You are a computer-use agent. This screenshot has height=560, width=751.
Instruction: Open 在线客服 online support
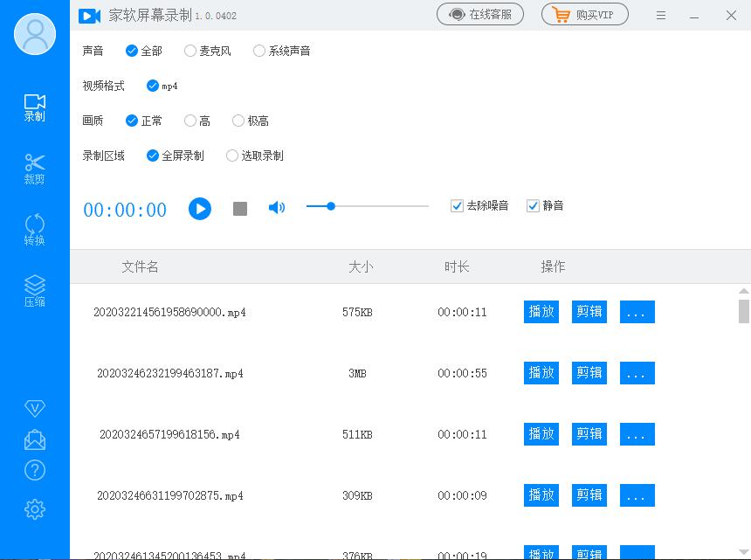(480, 14)
